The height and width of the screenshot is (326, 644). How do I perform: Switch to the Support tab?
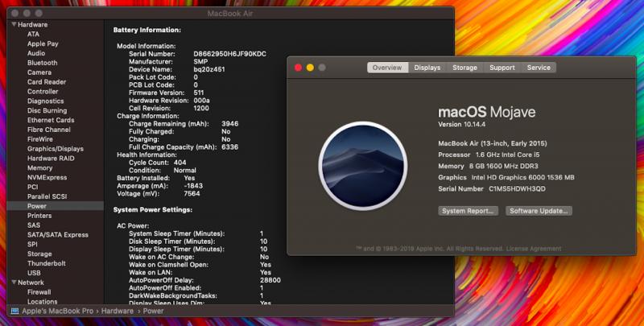coord(502,68)
